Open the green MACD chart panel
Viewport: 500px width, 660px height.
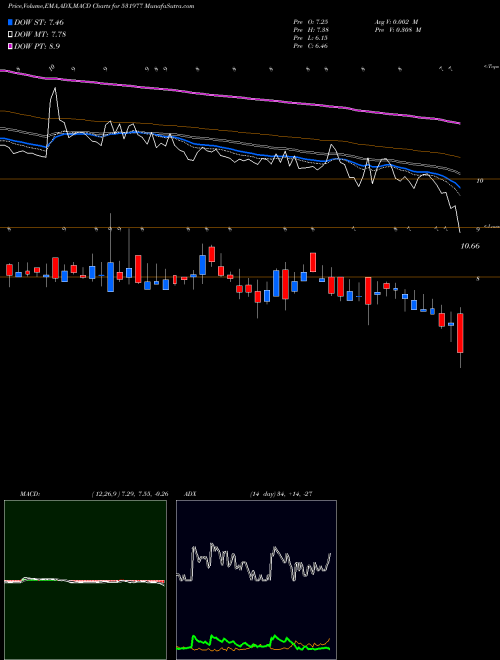pyautogui.click(x=85, y=580)
